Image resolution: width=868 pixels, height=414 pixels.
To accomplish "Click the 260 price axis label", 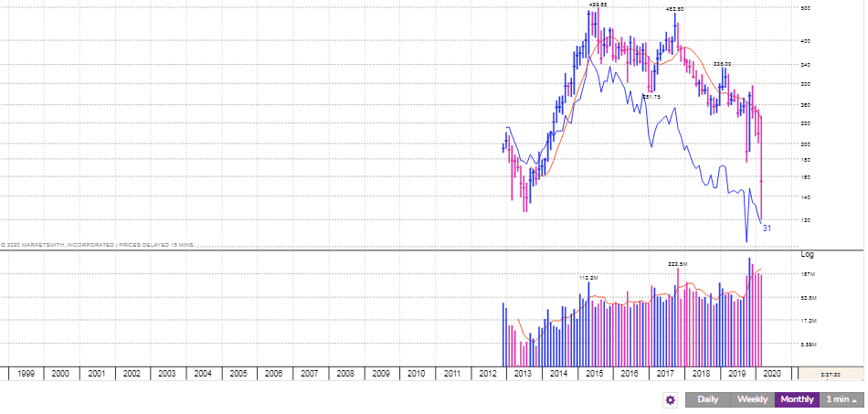I will (806, 105).
